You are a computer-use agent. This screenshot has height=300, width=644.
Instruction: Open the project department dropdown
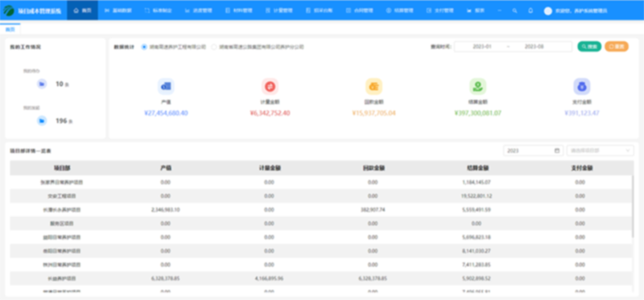coord(600,150)
